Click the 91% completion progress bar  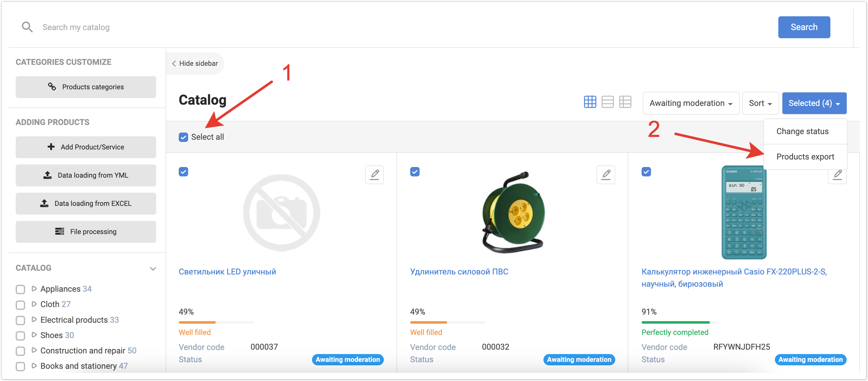(x=678, y=322)
